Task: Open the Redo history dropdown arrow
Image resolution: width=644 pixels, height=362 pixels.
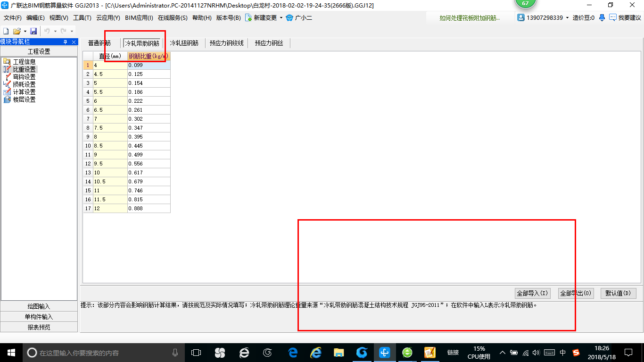Action: 72,31
